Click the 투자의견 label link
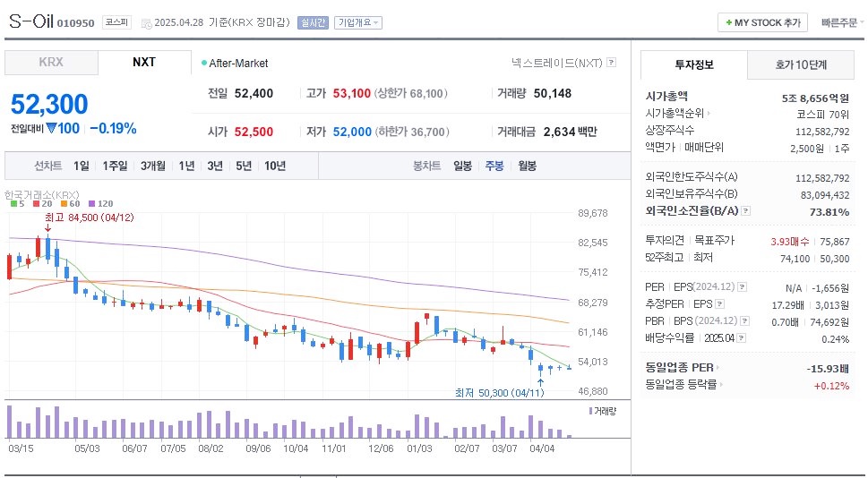Viewport: 868px width, 478px height. 665,240
